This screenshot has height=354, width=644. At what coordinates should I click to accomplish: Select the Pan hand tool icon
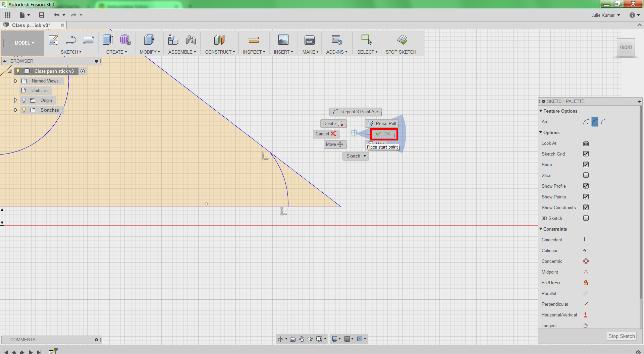tap(302, 339)
